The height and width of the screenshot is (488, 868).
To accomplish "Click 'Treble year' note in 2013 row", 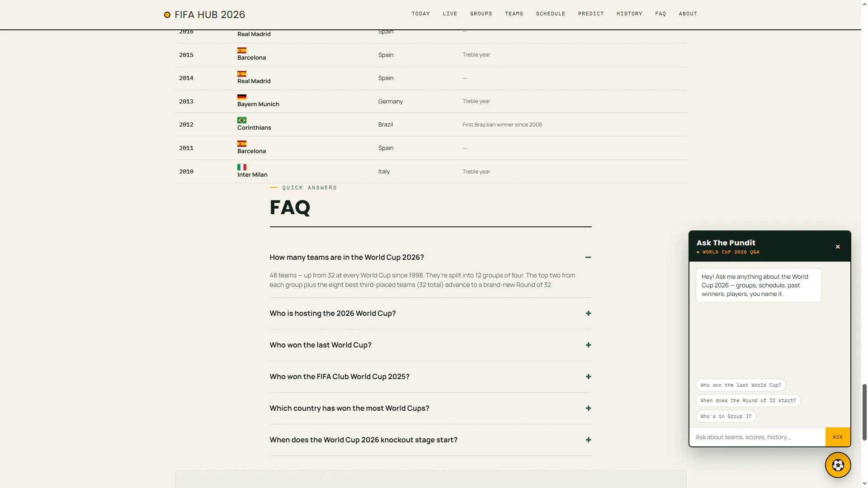I will pyautogui.click(x=476, y=101).
